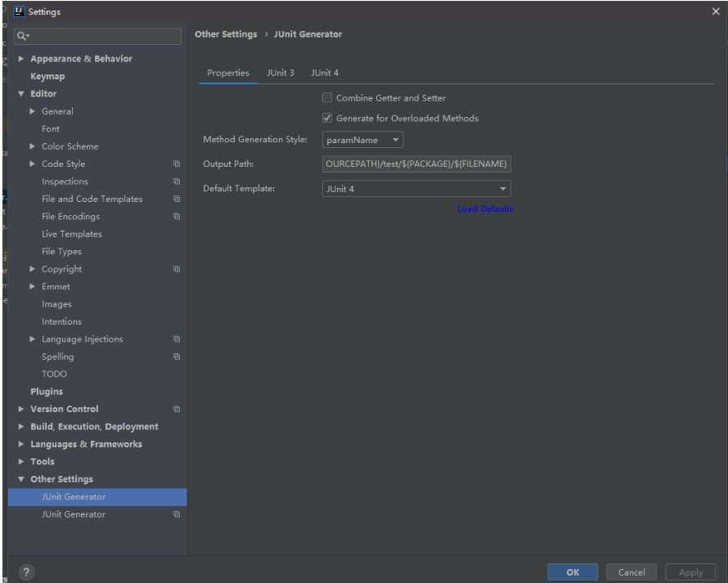Select Spelling in the settings tree
728x583 pixels.
click(57, 357)
